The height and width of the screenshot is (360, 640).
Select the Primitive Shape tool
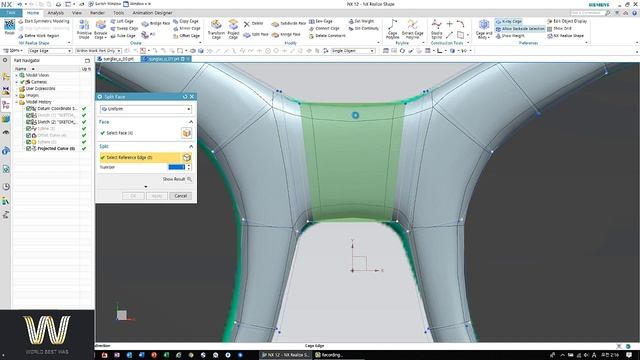coord(84,29)
